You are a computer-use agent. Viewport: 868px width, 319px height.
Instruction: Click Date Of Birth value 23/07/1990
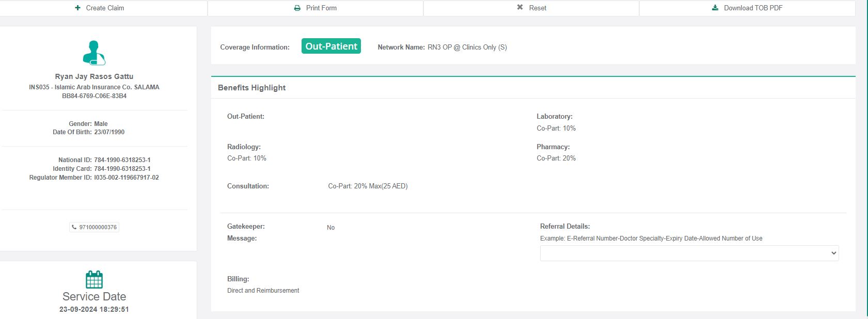click(109, 132)
